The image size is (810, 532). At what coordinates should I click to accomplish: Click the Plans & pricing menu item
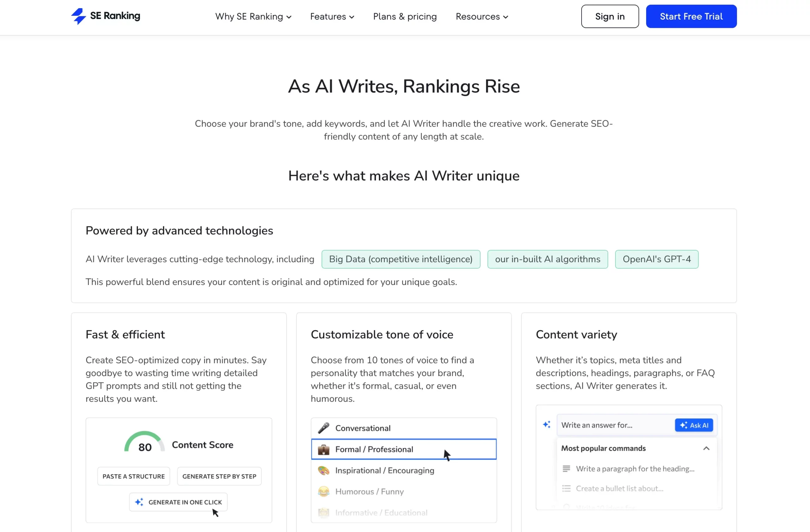tap(405, 17)
